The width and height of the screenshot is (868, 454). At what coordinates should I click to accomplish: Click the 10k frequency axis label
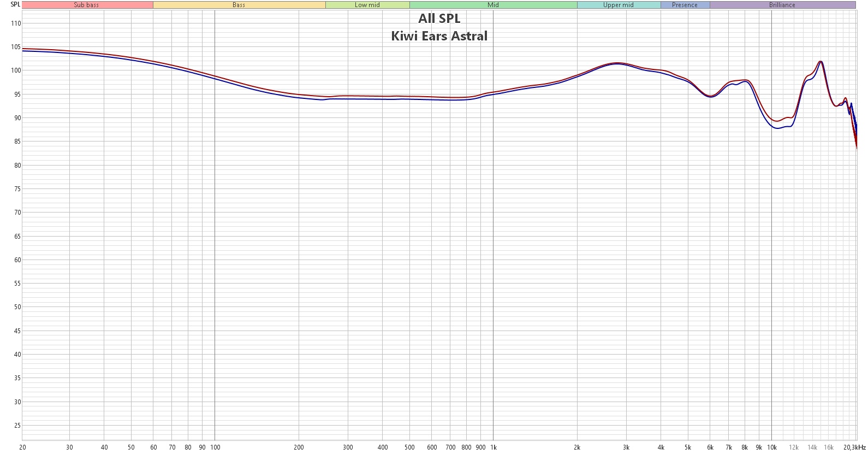click(772, 447)
